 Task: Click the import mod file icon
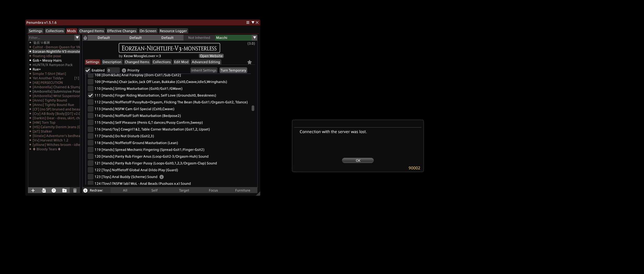point(44,190)
